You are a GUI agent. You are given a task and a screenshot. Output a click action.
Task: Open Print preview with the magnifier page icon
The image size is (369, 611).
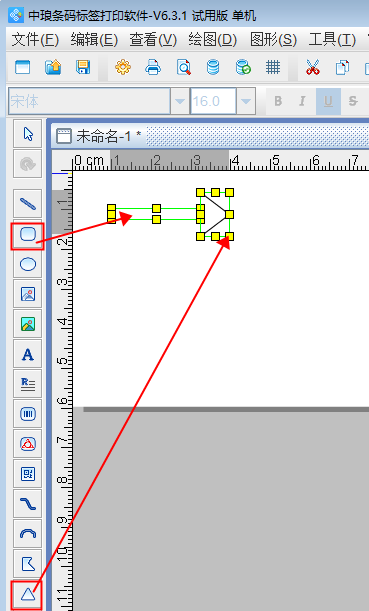click(x=183, y=67)
